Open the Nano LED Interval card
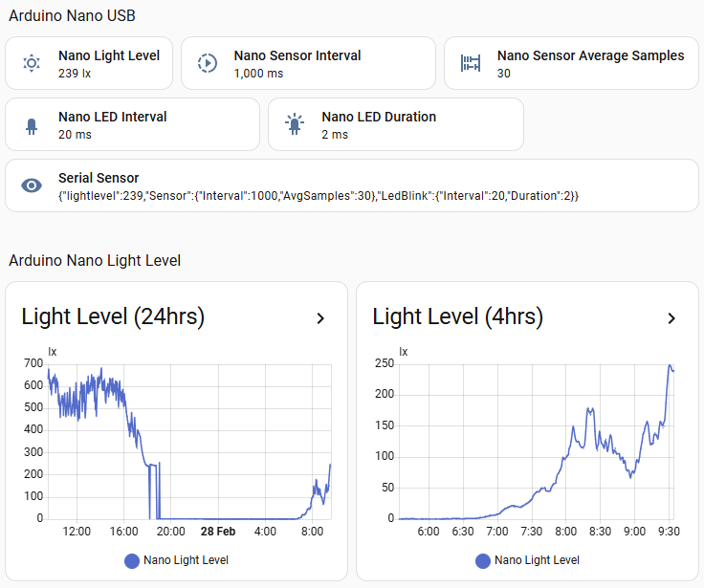Screen dimensions: 704x588 pyautogui.click(x=132, y=124)
